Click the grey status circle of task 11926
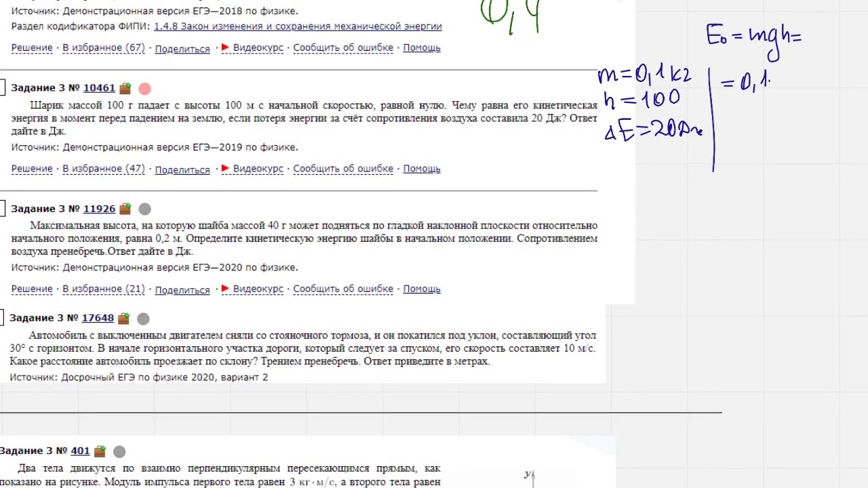The height and width of the screenshot is (488, 868). pyautogui.click(x=144, y=209)
